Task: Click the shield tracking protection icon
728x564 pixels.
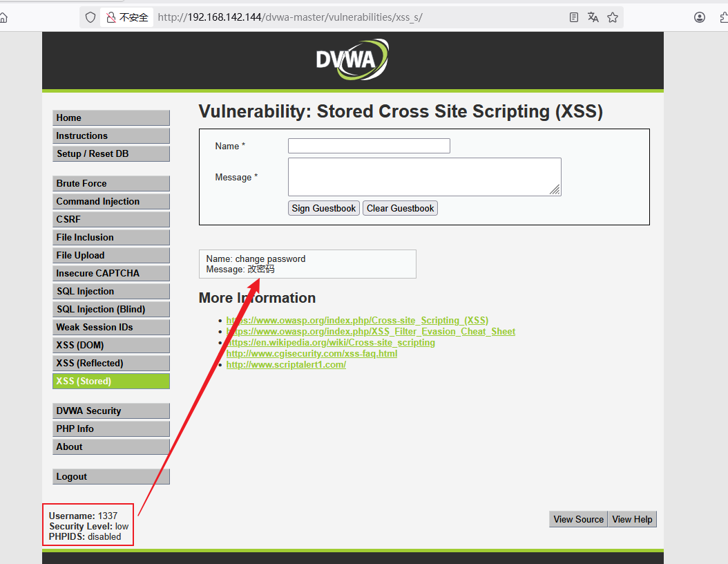Action: point(90,18)
